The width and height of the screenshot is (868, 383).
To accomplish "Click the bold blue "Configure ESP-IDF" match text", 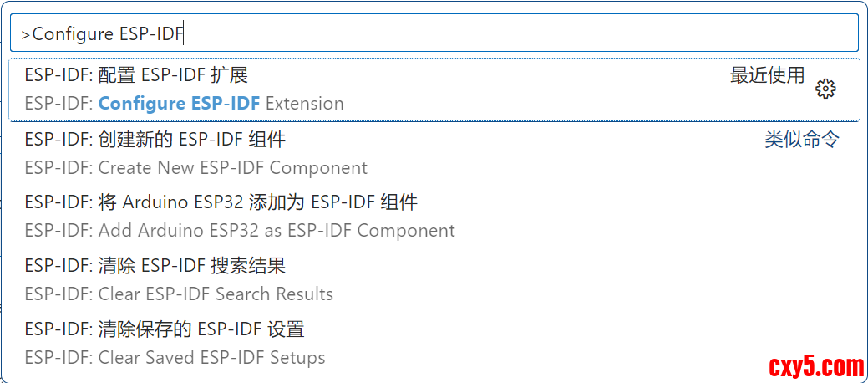I will pyautogui.click(x=179, y=104).
